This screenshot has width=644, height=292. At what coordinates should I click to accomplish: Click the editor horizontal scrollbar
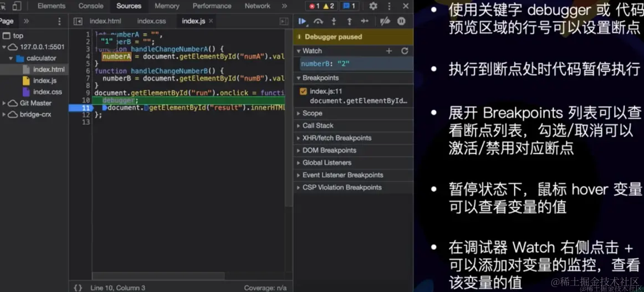point(159,276)
